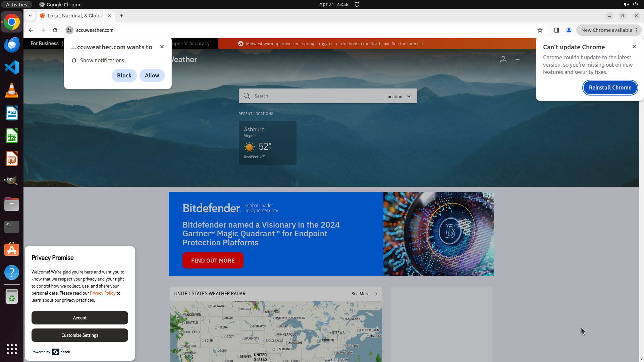Click the AccuWeather user account icon
The image size is (644, 362).
point(503,59)
